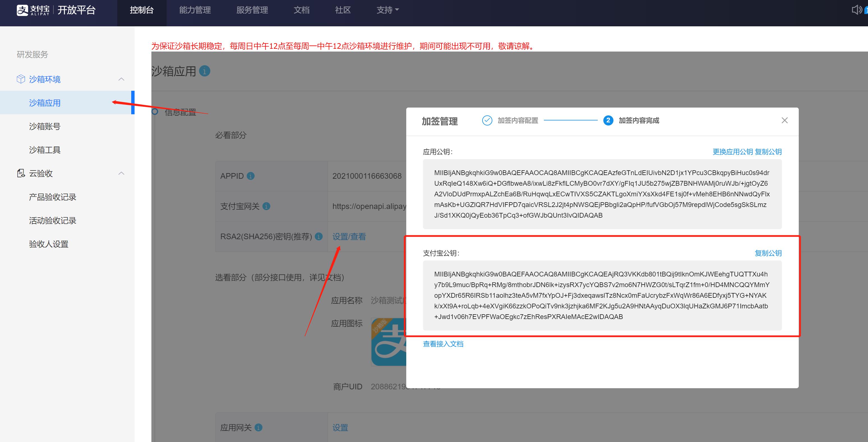Click the 应用公钥 key text box

click(602, 194)
